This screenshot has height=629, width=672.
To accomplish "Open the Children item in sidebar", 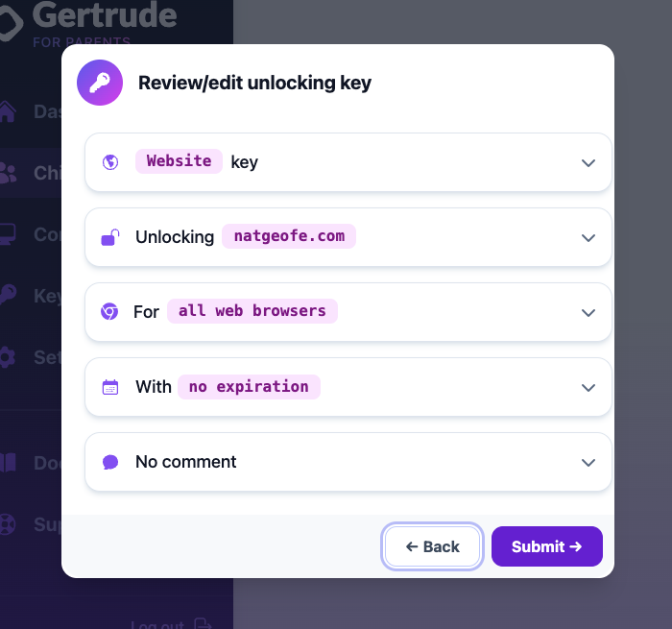I will pos(31,173).
